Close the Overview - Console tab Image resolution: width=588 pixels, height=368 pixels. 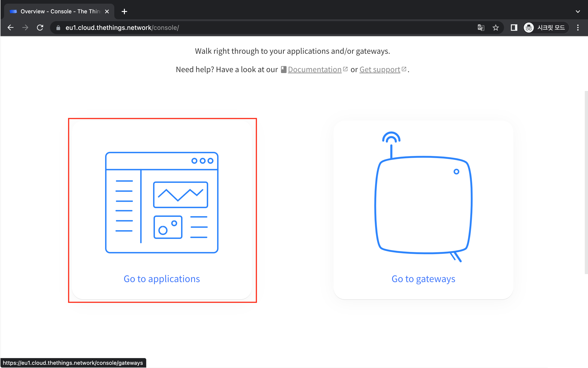[107, 11]
